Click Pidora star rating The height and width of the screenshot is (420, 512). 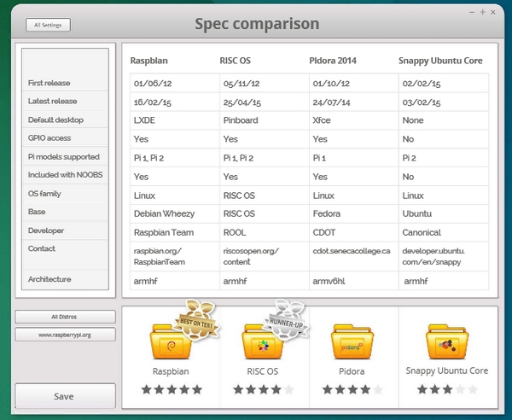[x=352, y=389]
